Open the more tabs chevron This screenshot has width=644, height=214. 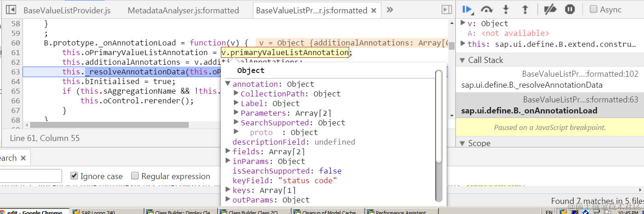click(x=390, y=10)
